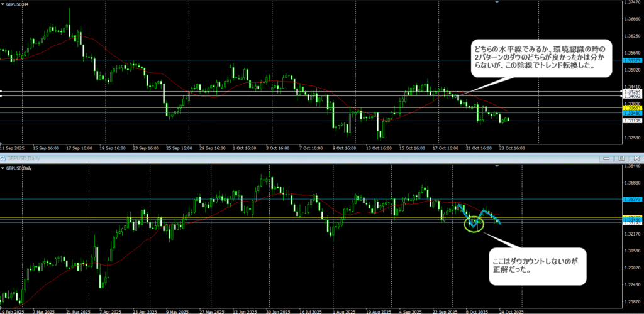Image resolution: width=644 pixels, height=314 pixels.
Task: Expand the GBPUSD,Daily chart dropdown triangle
Action: click(x=3, y=168)
